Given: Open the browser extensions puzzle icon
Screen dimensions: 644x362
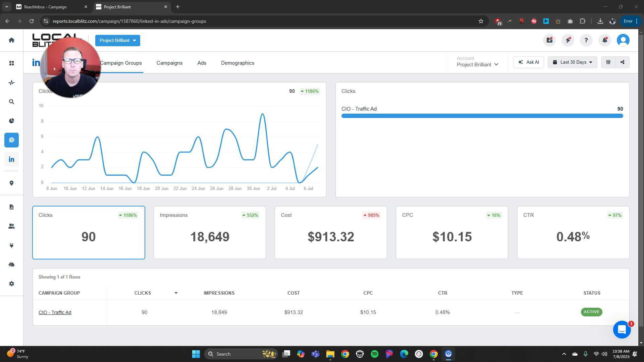Looking at the screenshot, I should (x=582, y=21).
